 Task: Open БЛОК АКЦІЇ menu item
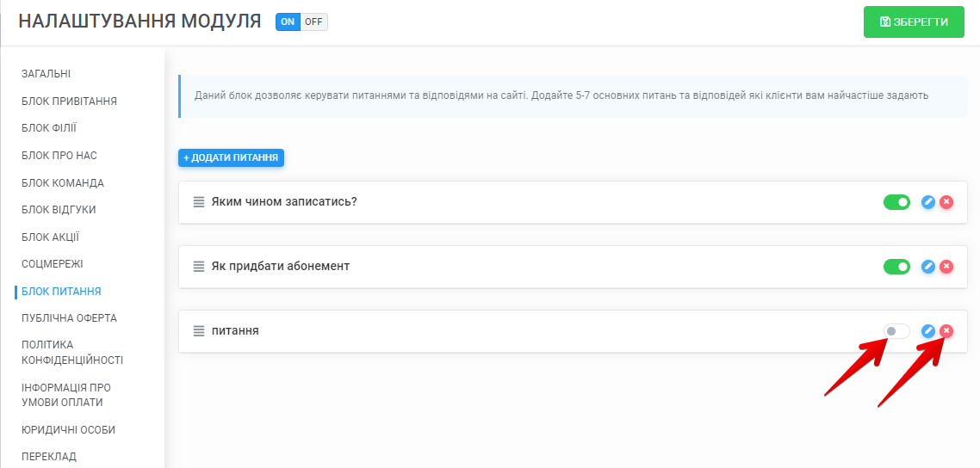[x=51, y=237]
